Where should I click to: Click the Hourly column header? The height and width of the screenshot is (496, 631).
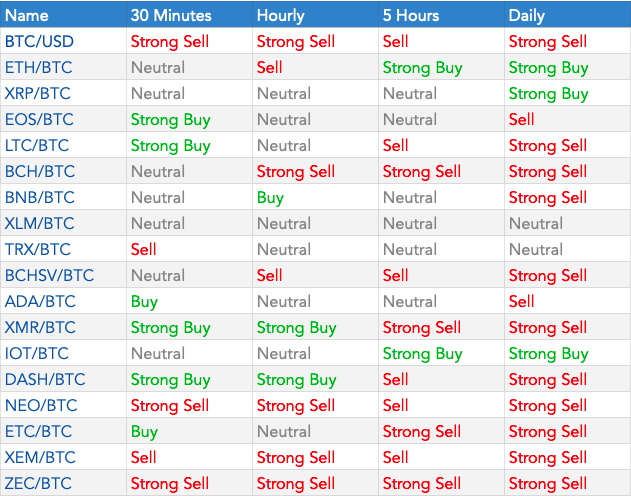(x=280, y=15)
